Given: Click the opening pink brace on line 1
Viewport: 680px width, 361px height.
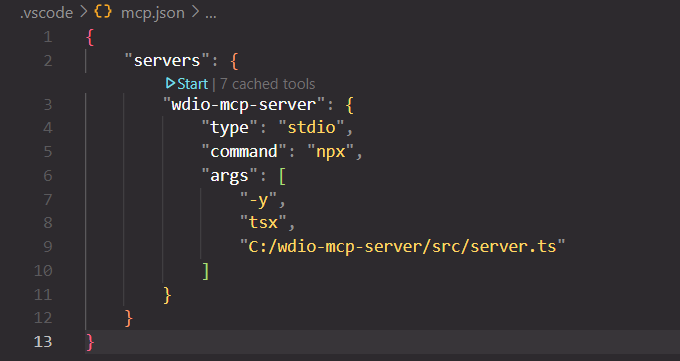Looking at the screenshot, I should (90, 37).
